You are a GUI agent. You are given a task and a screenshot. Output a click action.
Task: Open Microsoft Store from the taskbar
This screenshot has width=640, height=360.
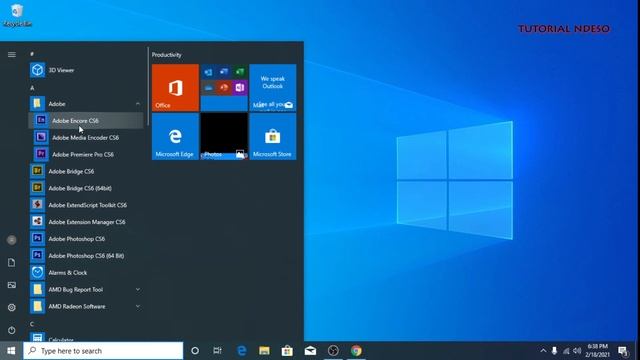coord(287,351)
